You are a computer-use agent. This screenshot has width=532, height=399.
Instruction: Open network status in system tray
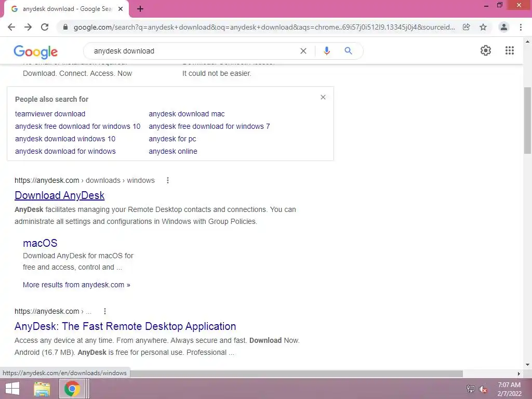click(470, 389)
